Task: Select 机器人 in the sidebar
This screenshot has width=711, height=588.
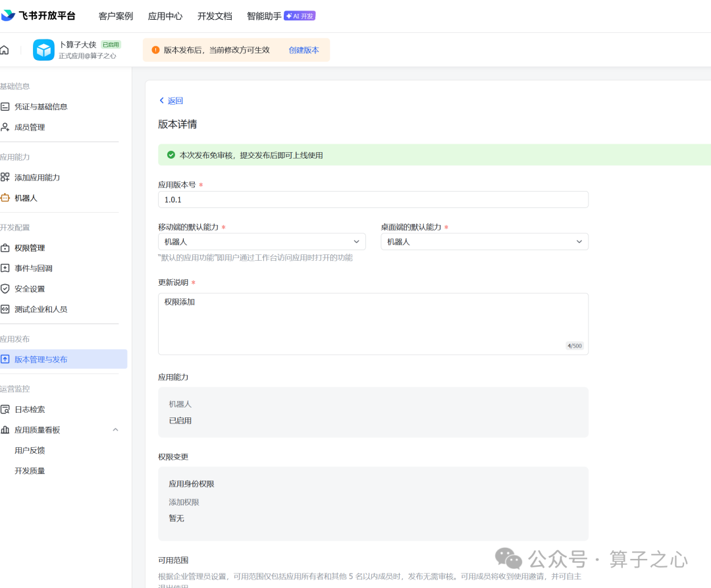Action: click(x=26, y=198)
